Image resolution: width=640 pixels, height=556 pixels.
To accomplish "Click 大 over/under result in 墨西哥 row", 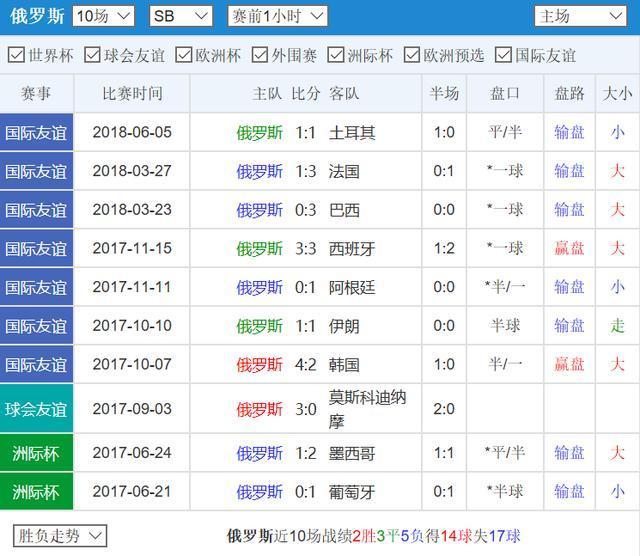I will tap(618, 453).
